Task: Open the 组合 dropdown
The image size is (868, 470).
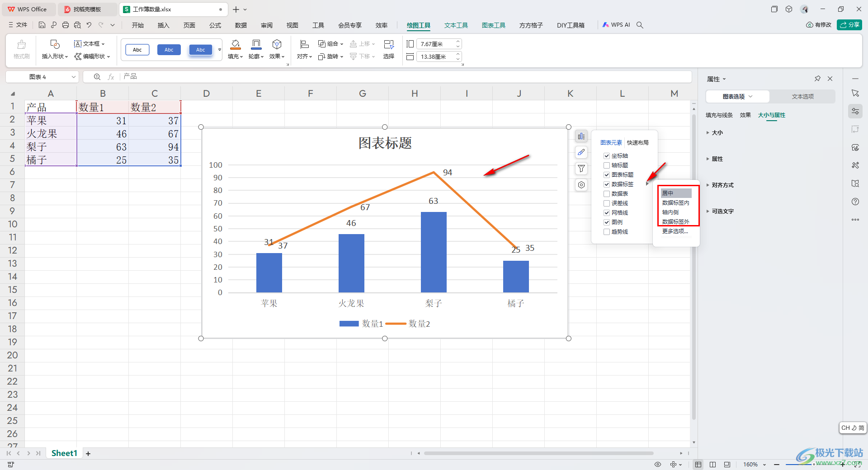Action: click(x=330, y=44)
